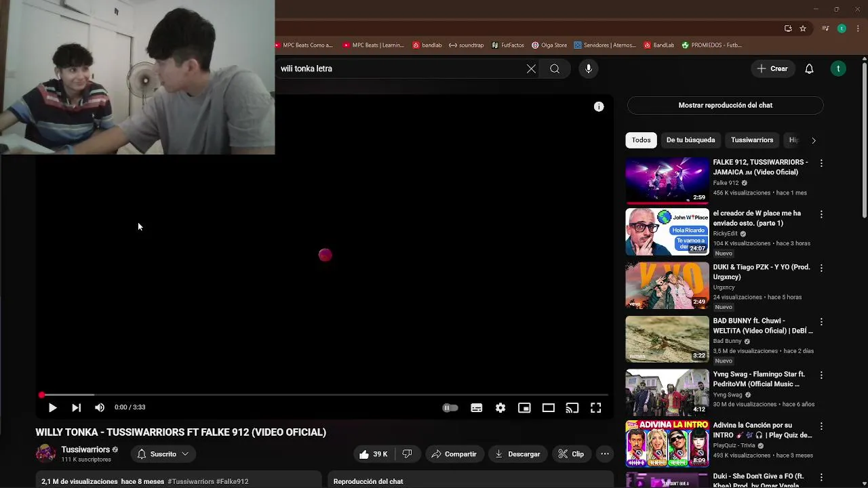Viewport: 868px width, 488px height.
Task: Like the video (39 K)
Action: [373, 454]
